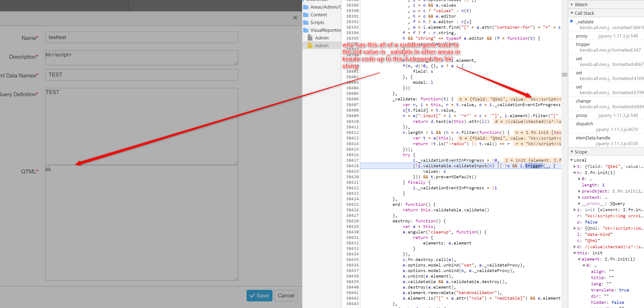
Task: Click the _validate function name on line 38406
Action: (x=404, y=99)
